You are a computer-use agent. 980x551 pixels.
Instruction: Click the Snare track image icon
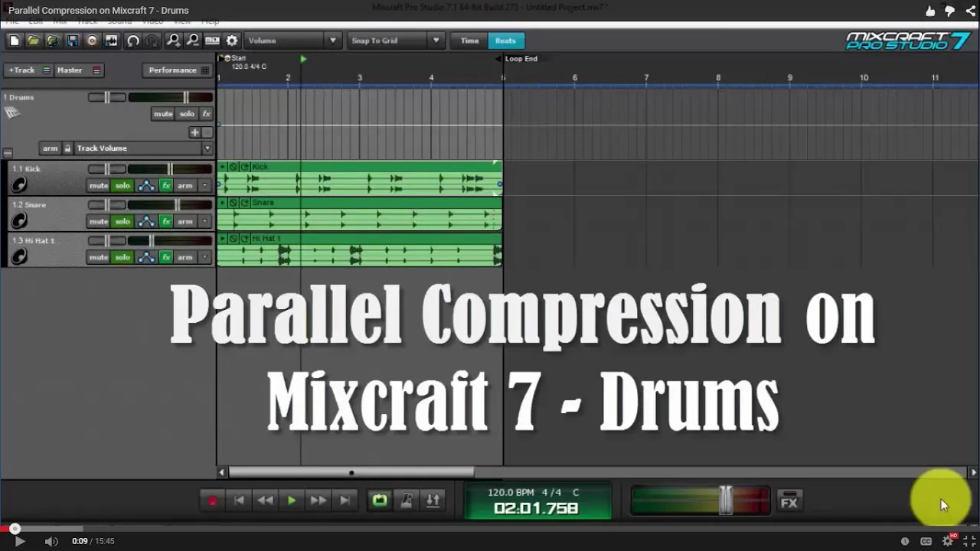pos(19,221)
